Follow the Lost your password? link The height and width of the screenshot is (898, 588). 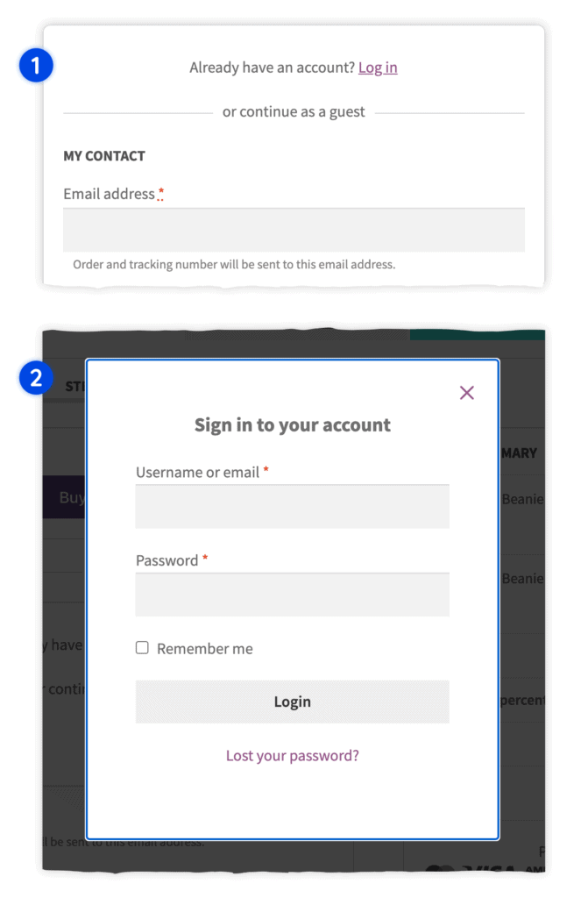[293, 756]
